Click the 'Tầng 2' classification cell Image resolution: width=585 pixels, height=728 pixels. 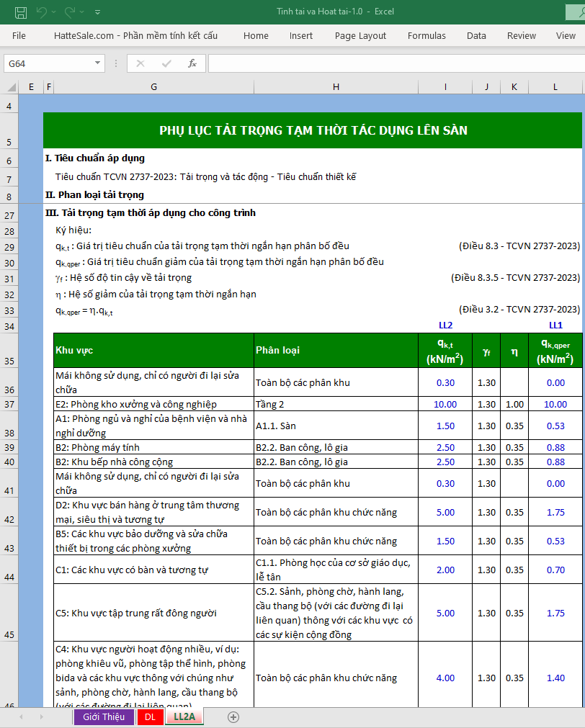point(336,405)
